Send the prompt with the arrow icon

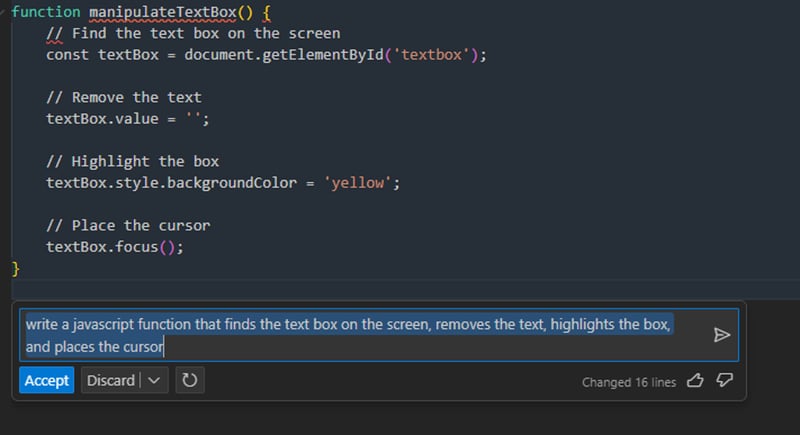(721, 335)
